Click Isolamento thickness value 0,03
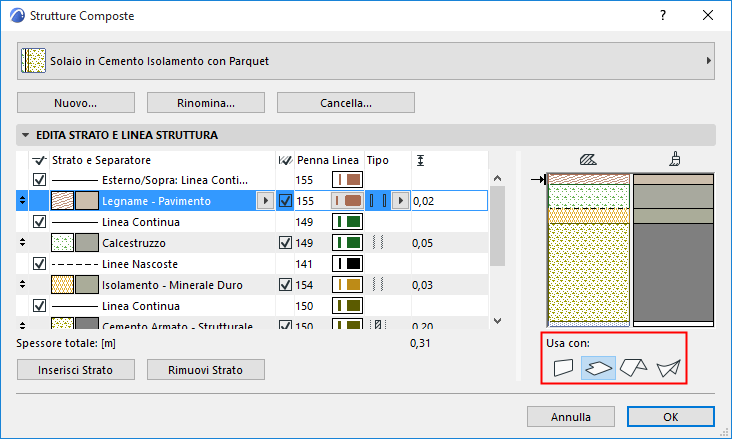 click(x=422, y=285)
